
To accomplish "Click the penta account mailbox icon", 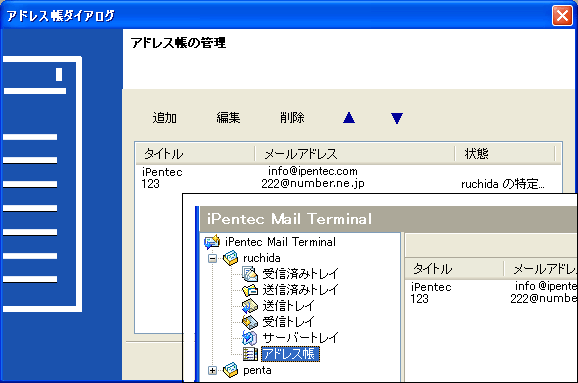I will pyautogui.click(x=231, y=370).
